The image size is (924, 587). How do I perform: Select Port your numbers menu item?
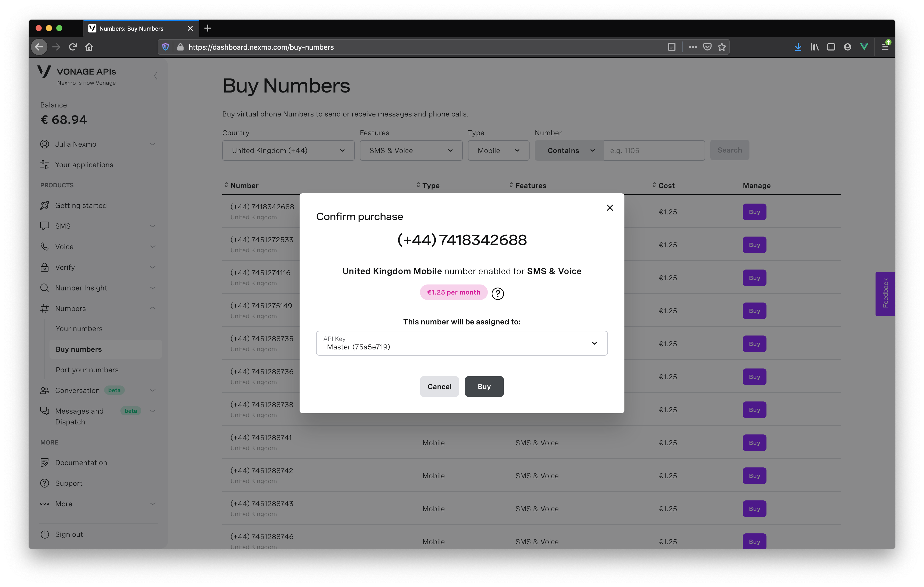87,370
